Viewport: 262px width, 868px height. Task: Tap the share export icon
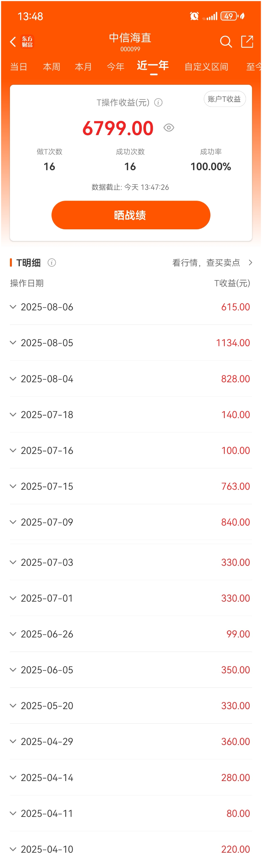click(x=247, y=42)
